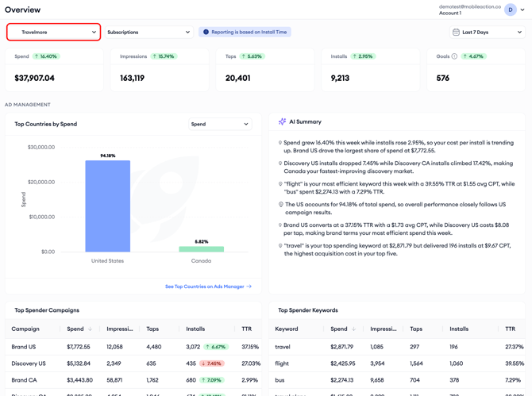This screenshot has width=532, height=396.
Task: Sort keywords by Spend arrow icon
Action: pyautogui.click(x=353, y=329)
